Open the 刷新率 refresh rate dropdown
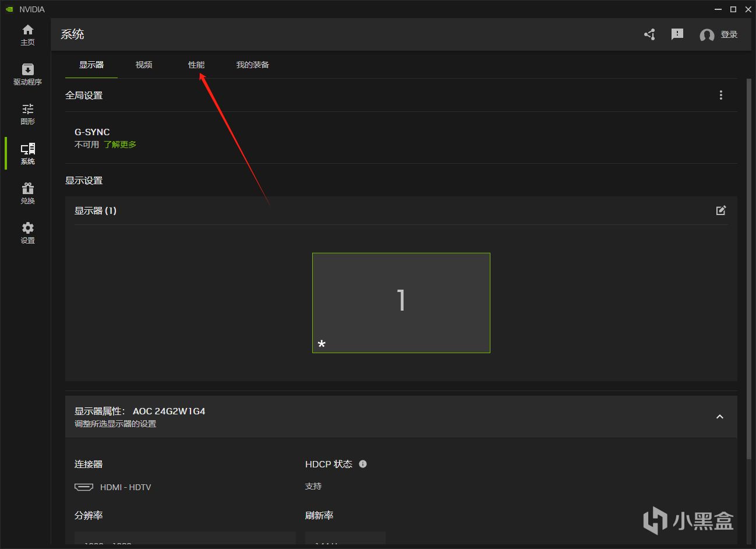756x549 pixels. coord(345,539)
